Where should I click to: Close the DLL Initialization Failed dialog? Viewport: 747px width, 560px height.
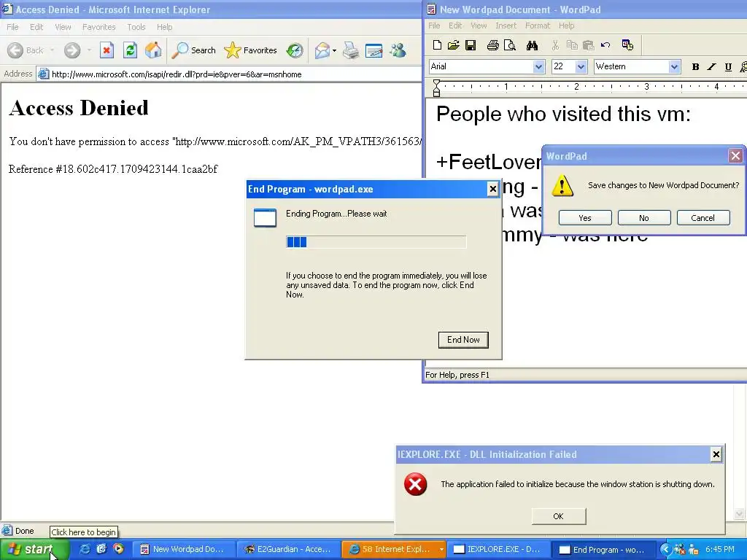click(x=716, y=455)
